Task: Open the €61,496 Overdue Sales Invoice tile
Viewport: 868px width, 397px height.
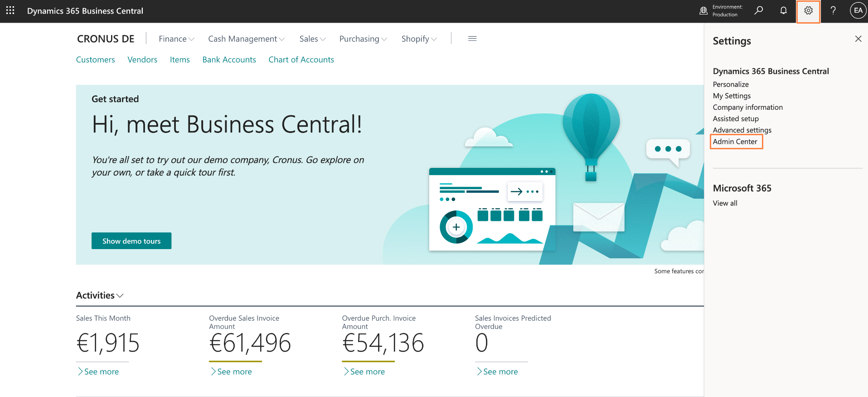Action: 250,343
